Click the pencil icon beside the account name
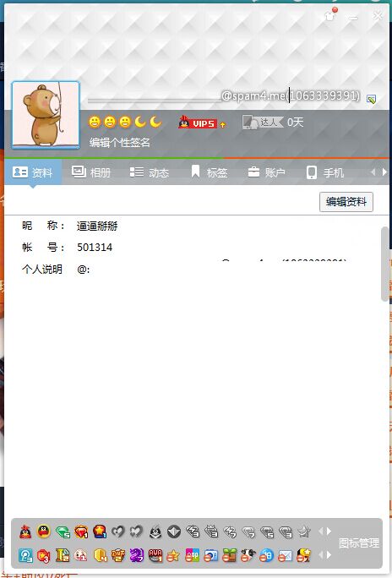This screenshot has width=392, height=578. pos(372,99)
